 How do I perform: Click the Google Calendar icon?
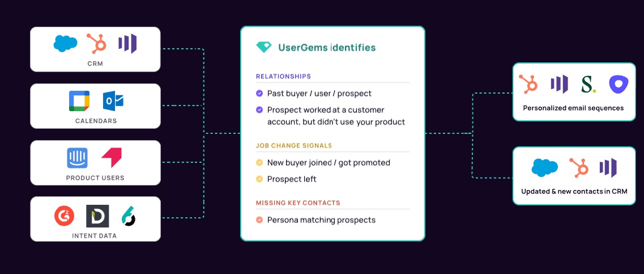(x=79, y=100)
